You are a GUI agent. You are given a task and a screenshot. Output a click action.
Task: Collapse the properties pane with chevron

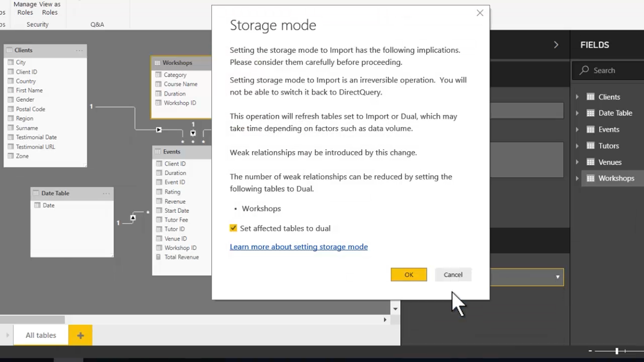coord(556,45)
